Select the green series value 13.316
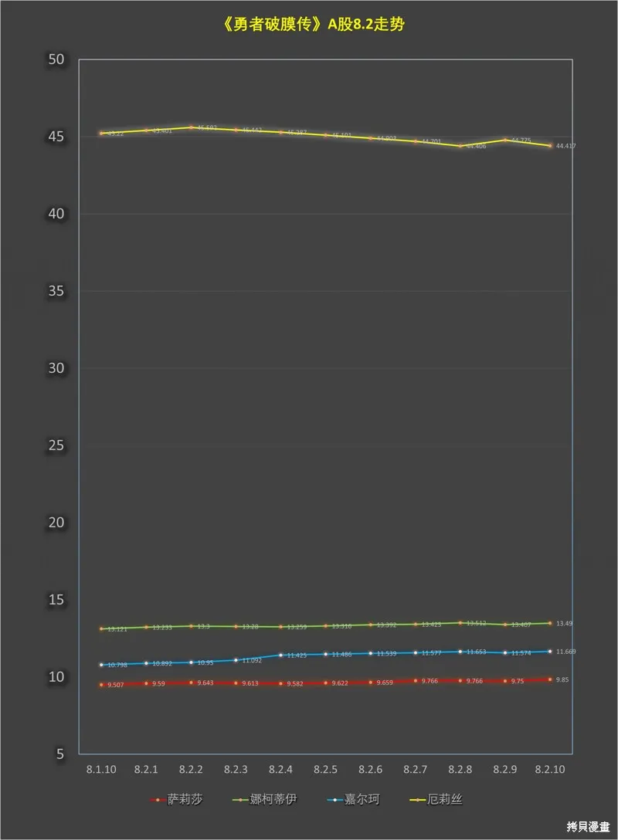Screen dimensions: 618x840 click(341, 626)
